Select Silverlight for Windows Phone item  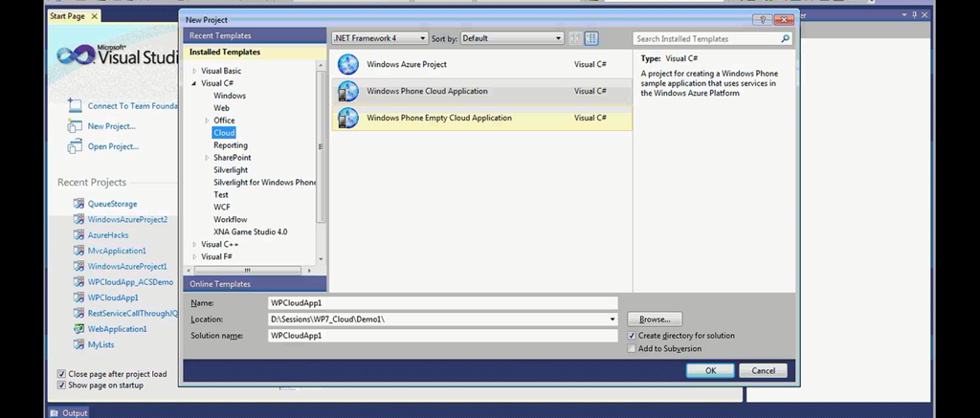point(264,183)
